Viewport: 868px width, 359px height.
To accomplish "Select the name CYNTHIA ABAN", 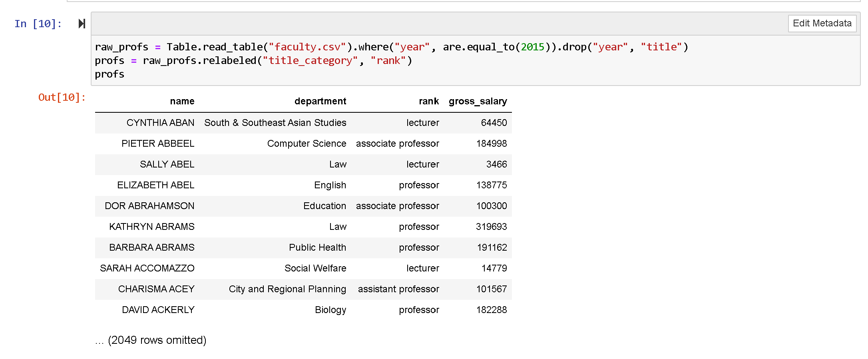I will pyautogui.click(x=161, y=123).
